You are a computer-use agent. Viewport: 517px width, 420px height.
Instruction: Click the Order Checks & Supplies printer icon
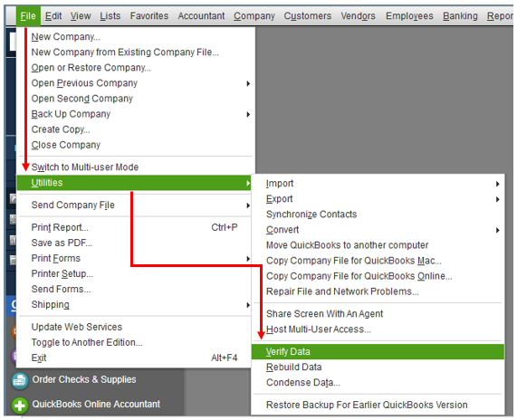point(20,380)
